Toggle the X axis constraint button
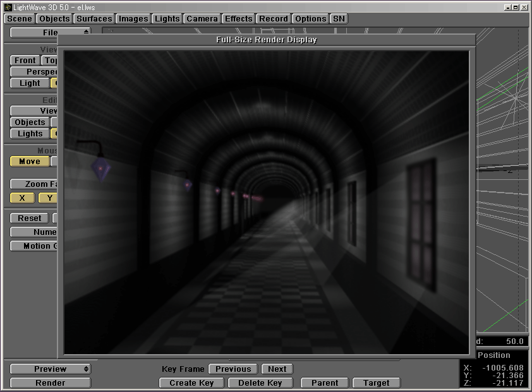The width and height of the screenshot is (532, 392). pos(23,198)
